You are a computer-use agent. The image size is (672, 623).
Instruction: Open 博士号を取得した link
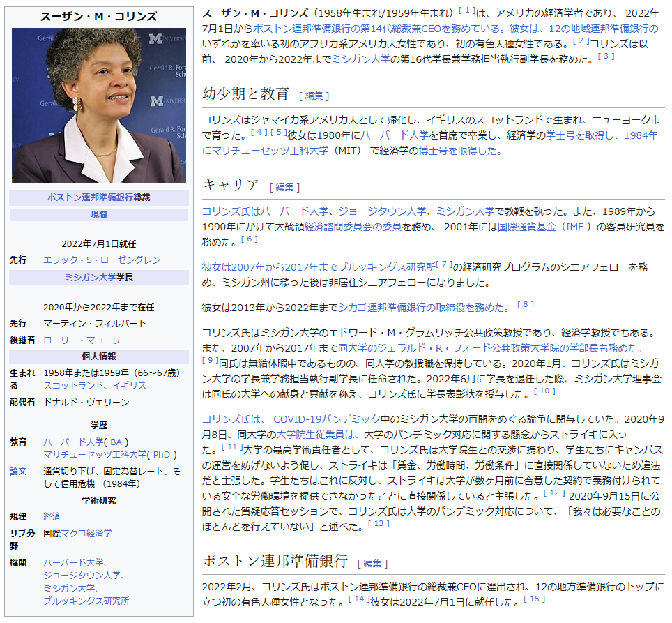click(460, 151)
